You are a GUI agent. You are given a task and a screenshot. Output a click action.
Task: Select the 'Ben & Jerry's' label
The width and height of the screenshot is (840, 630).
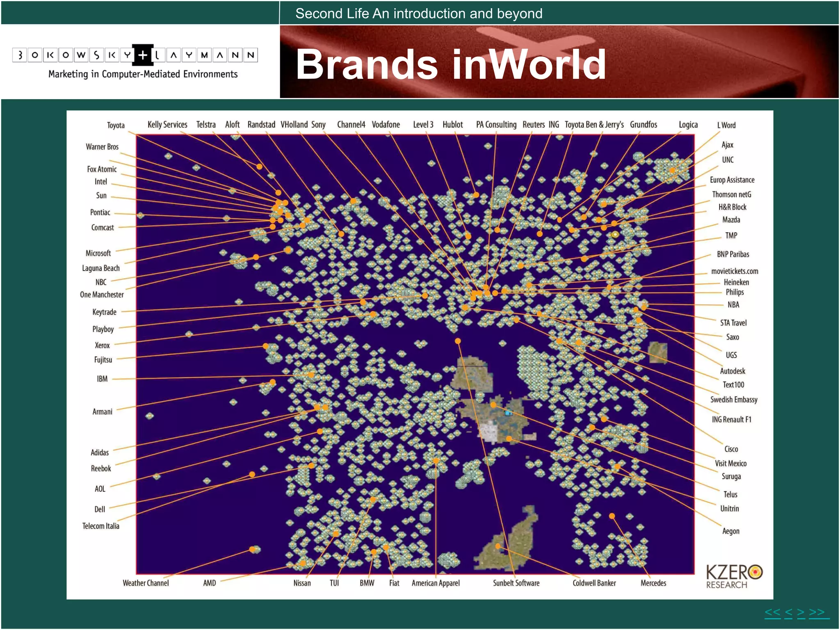coord(605,125)
